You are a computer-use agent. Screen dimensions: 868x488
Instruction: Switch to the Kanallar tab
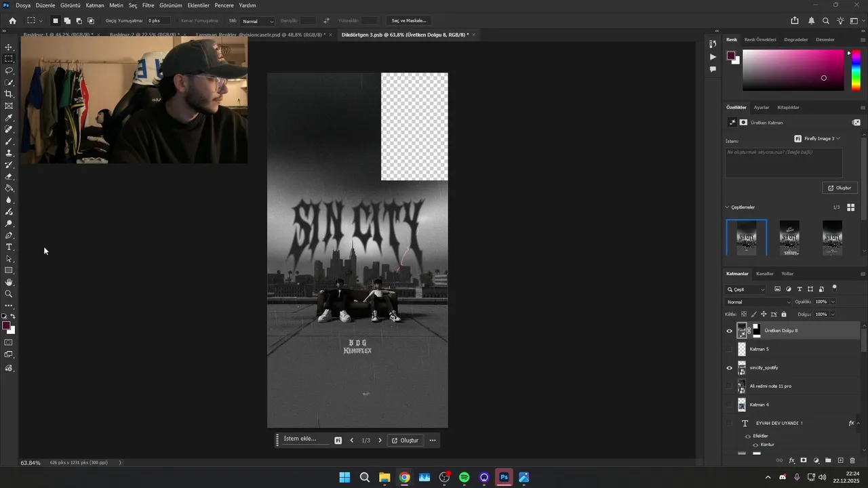tap(764, 274)
